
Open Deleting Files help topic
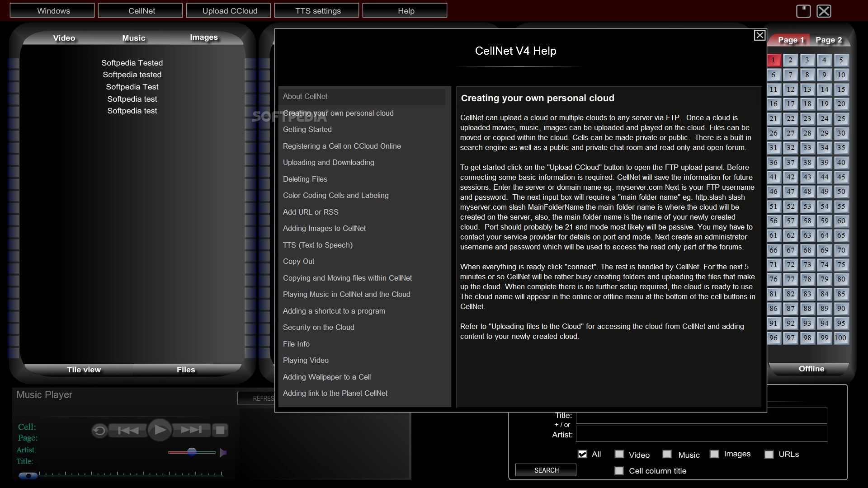coord(305,179)
